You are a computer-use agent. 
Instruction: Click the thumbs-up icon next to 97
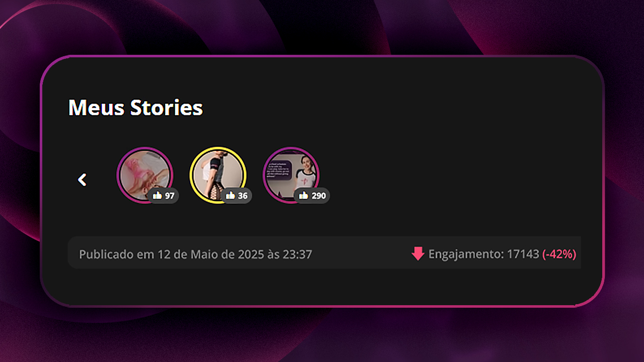[x=157, y=196]
